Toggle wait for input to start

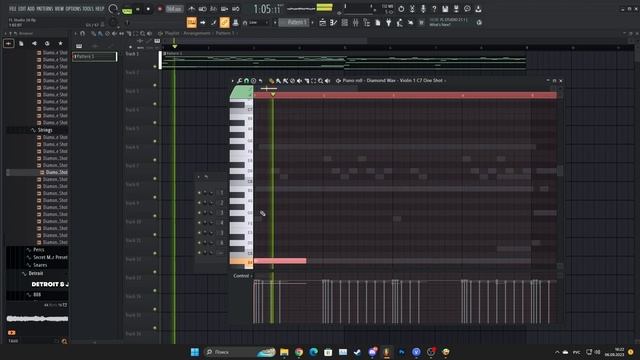[x=202, y=9]
